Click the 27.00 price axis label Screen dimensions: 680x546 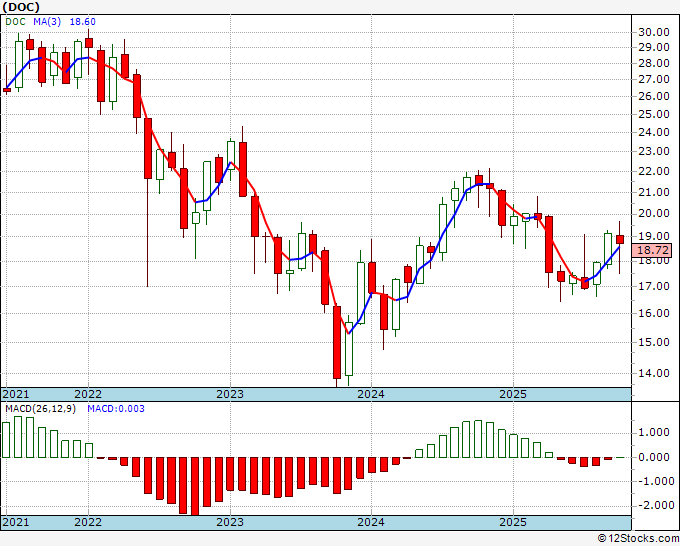(654, 79)
